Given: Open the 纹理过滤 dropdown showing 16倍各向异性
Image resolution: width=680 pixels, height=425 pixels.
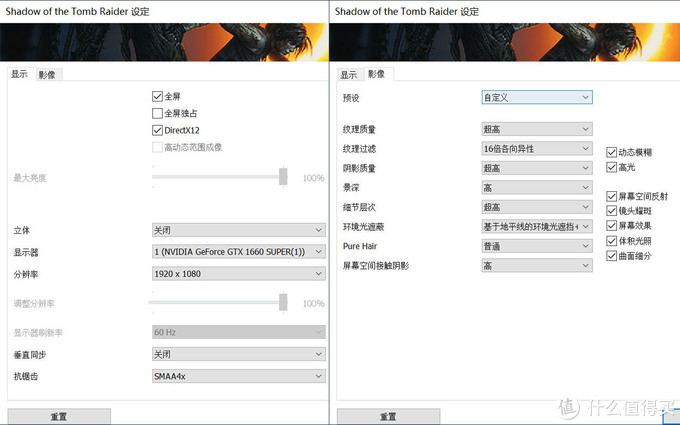Looking at the screenshot, I should (537, 149).
